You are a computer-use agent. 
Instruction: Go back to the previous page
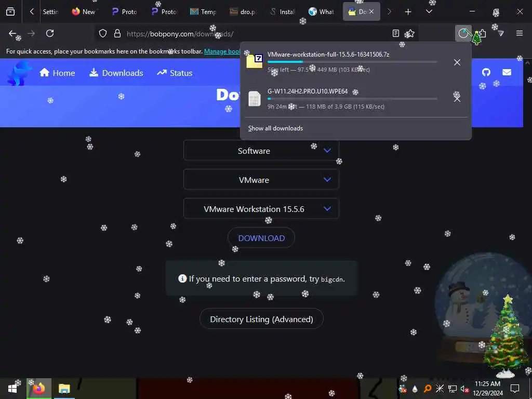click(x=12, y=33)
